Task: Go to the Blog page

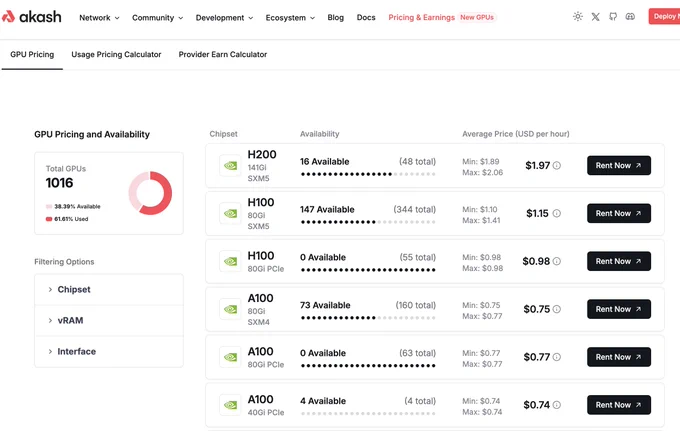Action: click(x=336, y=17)
